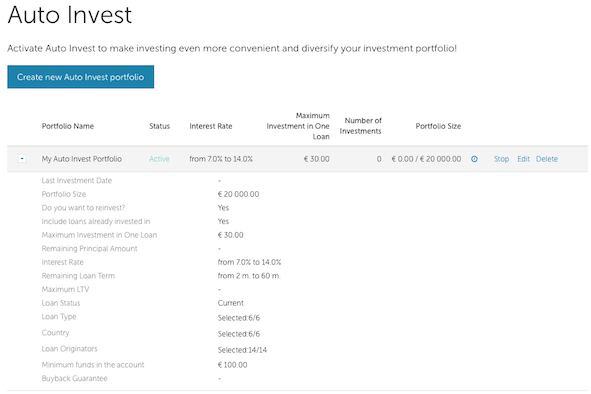This screenshot has height=394, width=591.
Task: Click the clock icon beside portfolio size
Action: click(474, 159)
